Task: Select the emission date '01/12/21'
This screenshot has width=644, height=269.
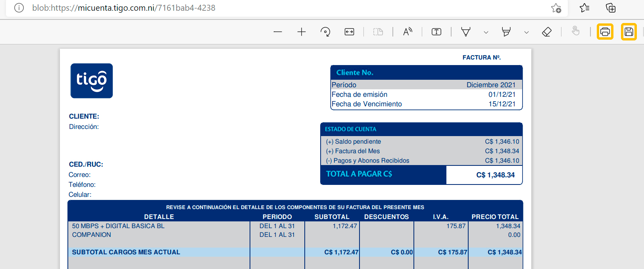Action: [x=502, y=94]
